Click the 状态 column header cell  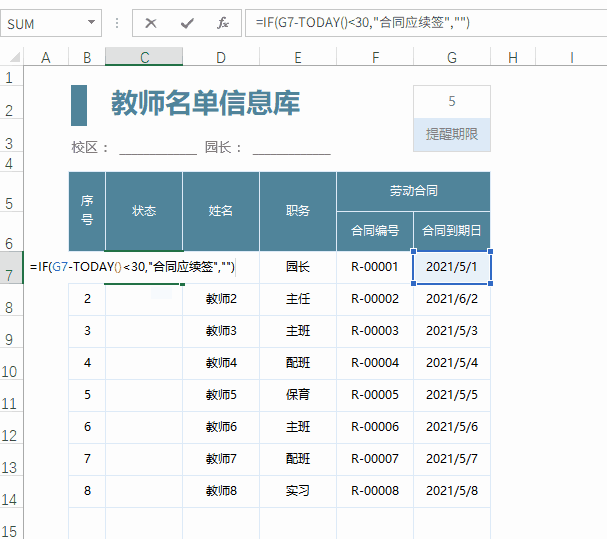pos(144,211)
